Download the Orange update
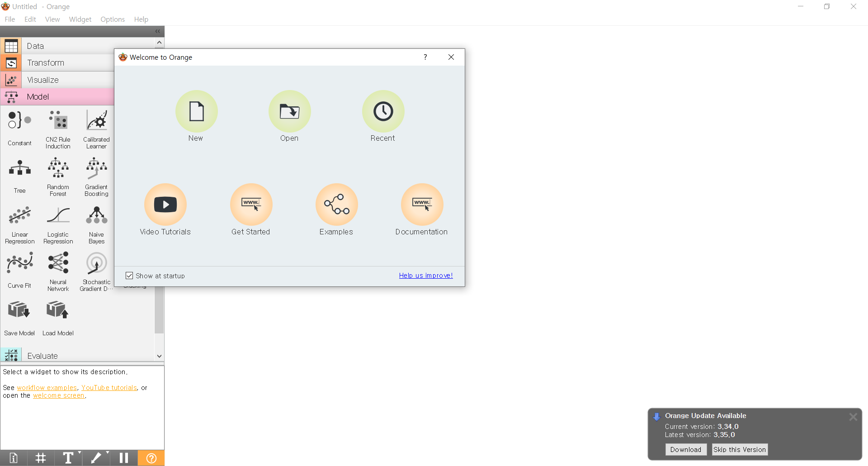Image resolution: width=868 pixels, height=466 pixels. pos(686,449)
